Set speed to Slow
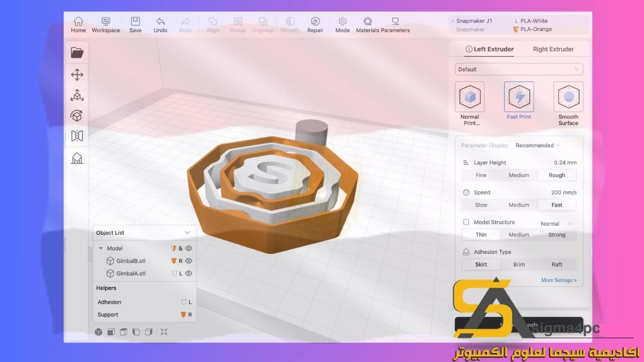Image resolution: width=644 pixels, height=362 pixels. click(x=481, y=205)
